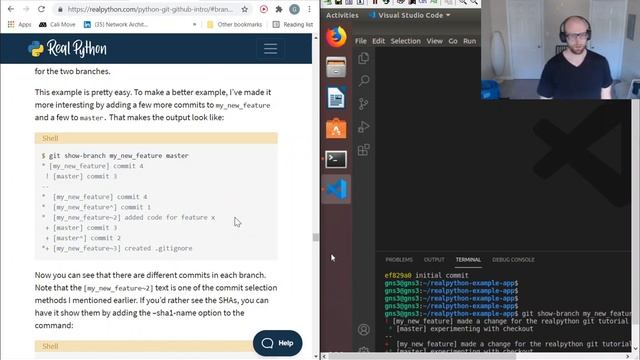
Task: Click the red play extension icon in Chrome
Action: coord(264,9)
